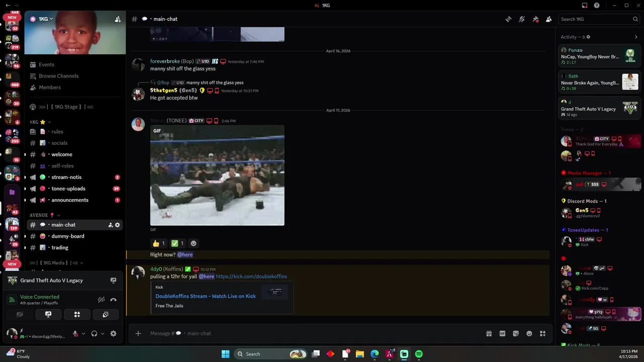
Task: Click username foreverbroke
Action: [x=165, y=61]
